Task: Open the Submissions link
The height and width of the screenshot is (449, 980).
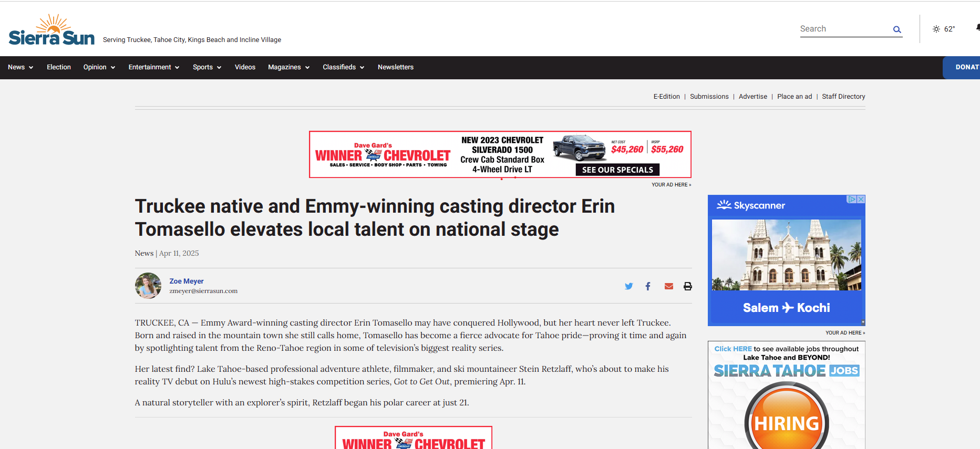Action: [709, 97]
